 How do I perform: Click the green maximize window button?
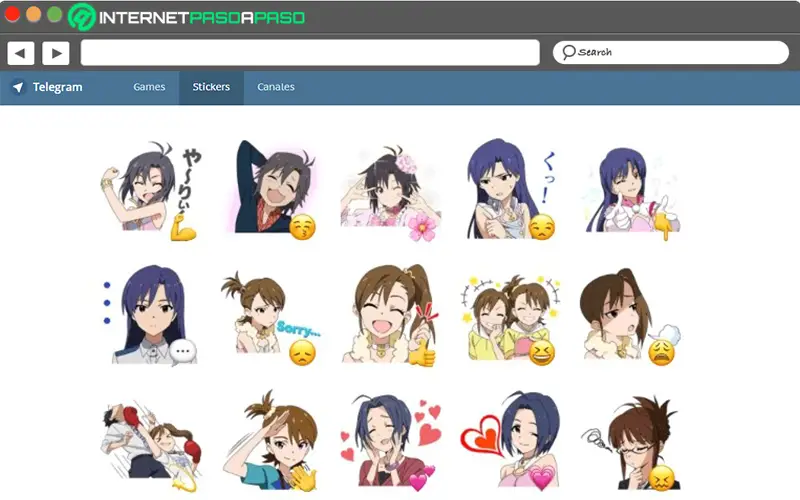[x=55, y=14]
